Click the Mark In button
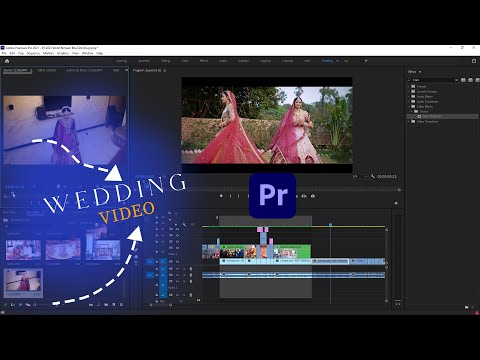The width and height of the screenshot is (480, 360). point(230,196)
